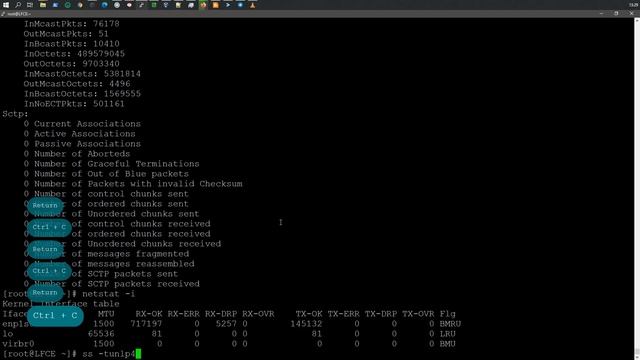Click the BMRU flag value

coord(450,324)
